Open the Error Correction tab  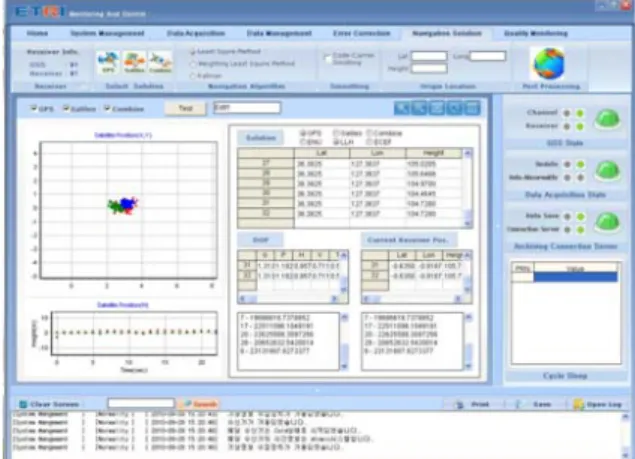(x=362, y=33)
